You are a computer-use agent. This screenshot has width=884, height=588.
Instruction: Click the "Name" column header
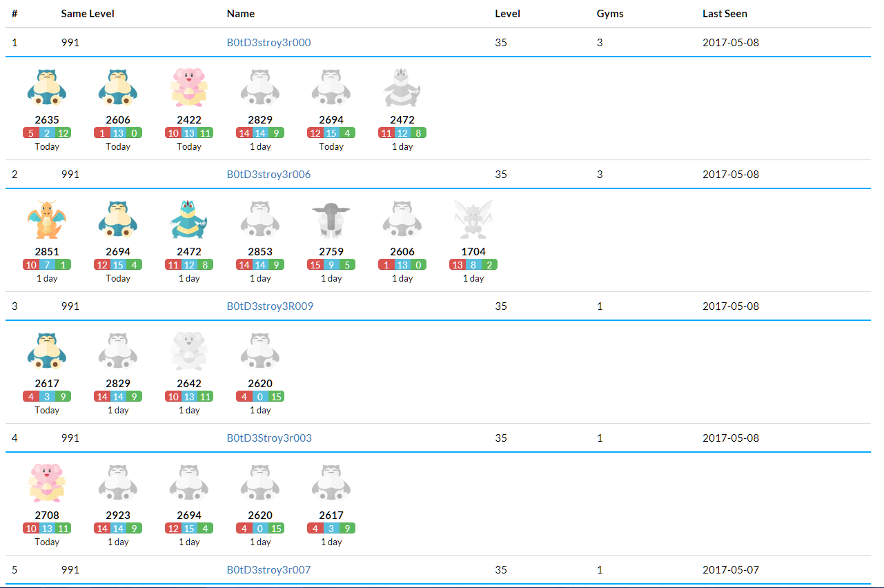pos(241,14)
